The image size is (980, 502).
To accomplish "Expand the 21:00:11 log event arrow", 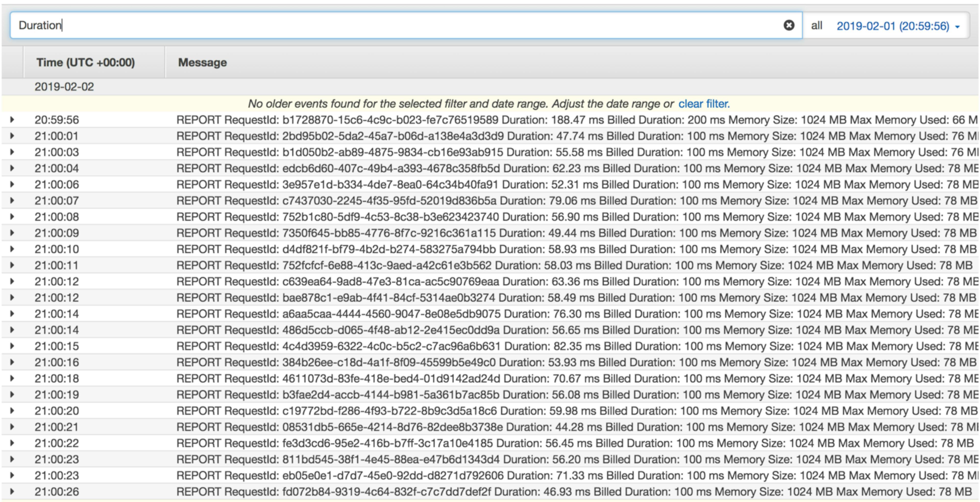I will tap(12, 265).
